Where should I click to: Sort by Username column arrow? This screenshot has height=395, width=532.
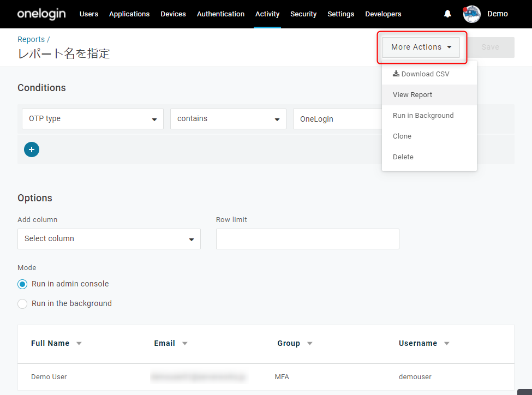pos(447,343)
